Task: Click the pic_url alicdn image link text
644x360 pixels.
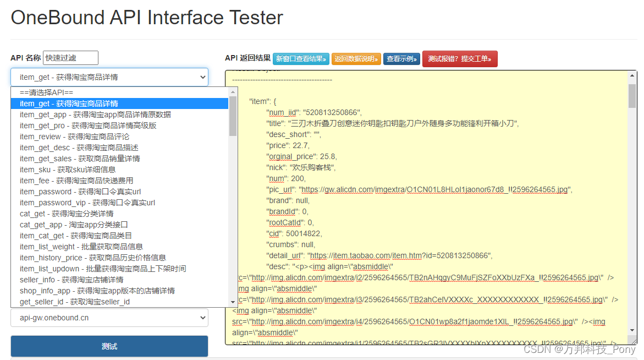Action: tap(435, 189)
